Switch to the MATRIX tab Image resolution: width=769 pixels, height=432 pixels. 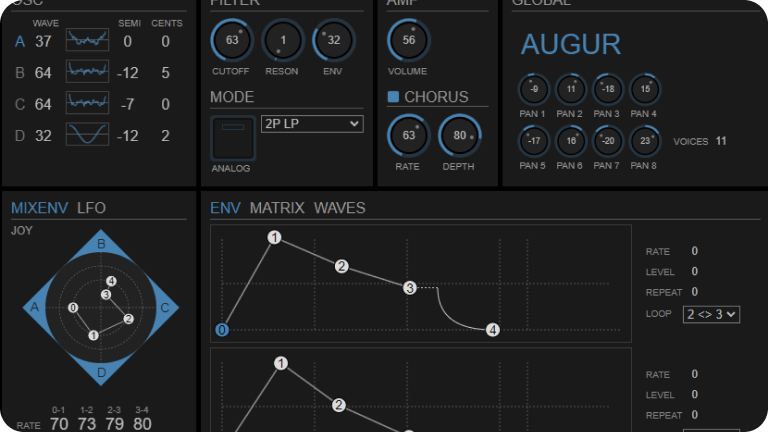tap(277, 208)
